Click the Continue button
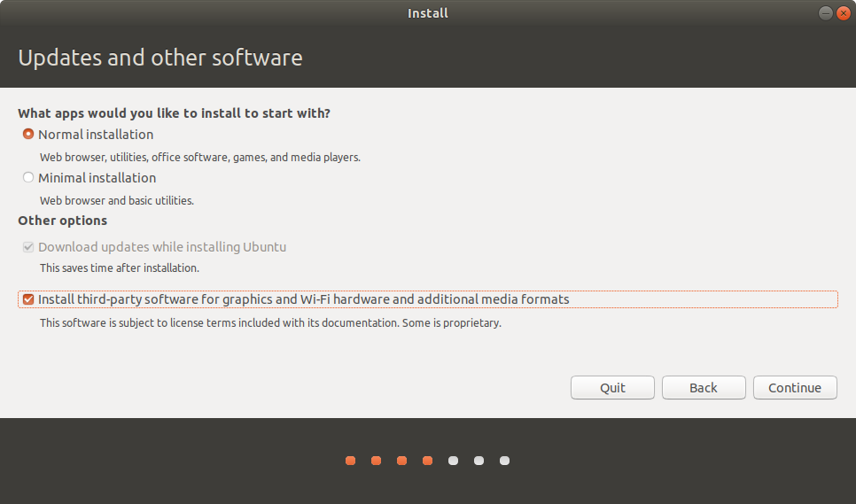The height and width of the screenshot is (504, 856). tap(795, 388)
